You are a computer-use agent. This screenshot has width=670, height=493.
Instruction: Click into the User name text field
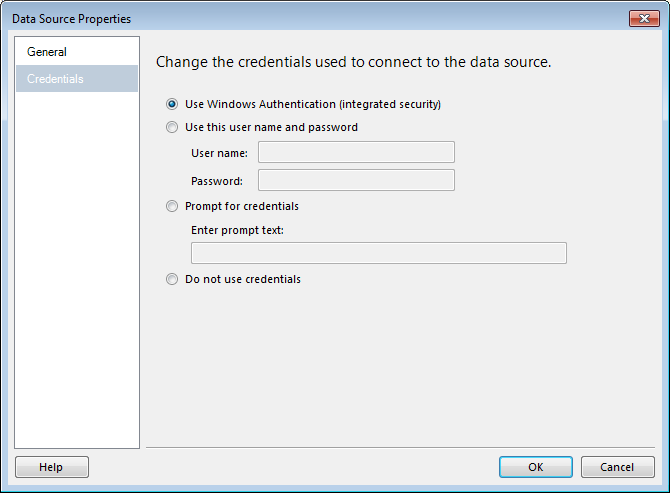(x=356, y=153)
